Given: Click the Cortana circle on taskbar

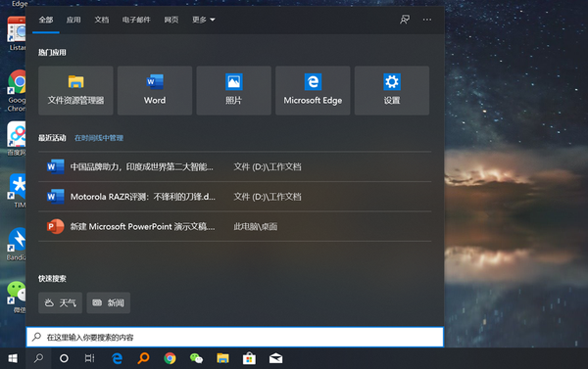Looking at the screenshot, I should 64,358.
